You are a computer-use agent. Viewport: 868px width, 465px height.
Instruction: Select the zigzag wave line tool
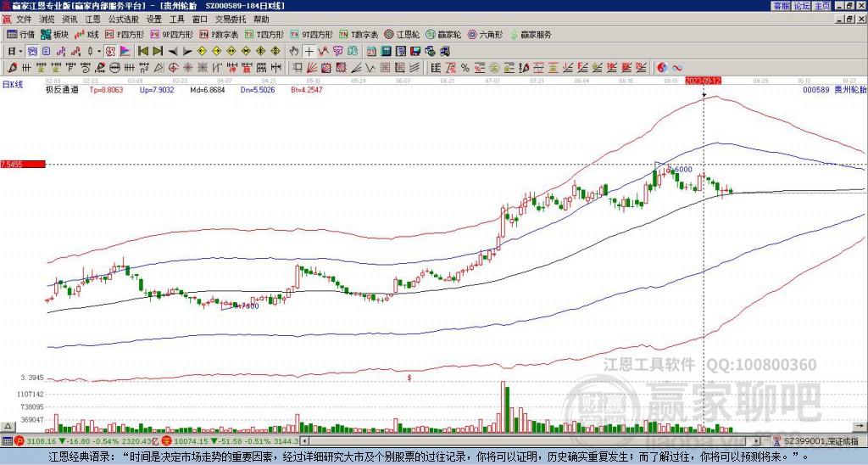coord(370,68)
